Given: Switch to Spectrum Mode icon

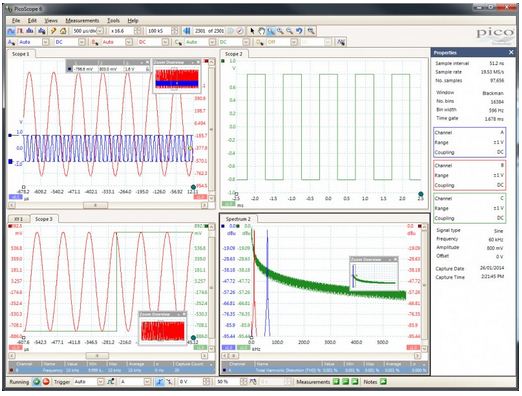Looking at the screenshot, I should point(30,31).
